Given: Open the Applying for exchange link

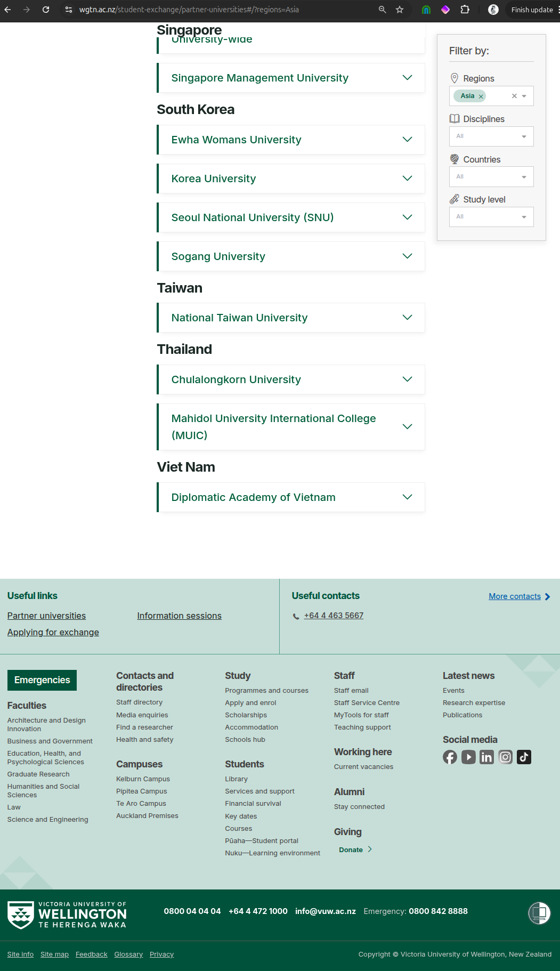Looking at the screenshot, I should tap(53, 632).
